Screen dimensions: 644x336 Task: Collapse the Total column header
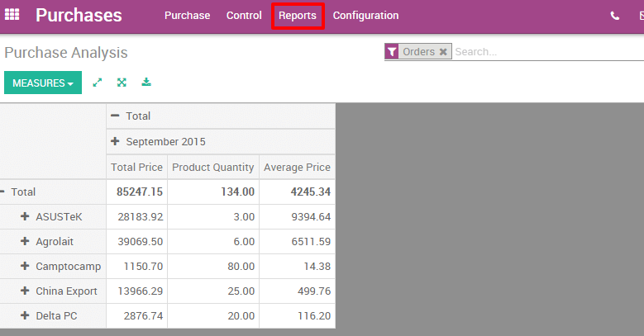[x=116, y=116]
